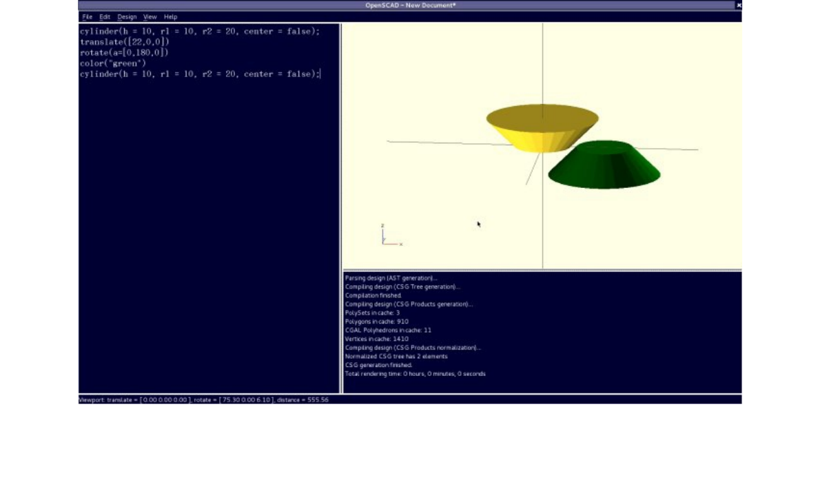Click 'CGAL Polyhedrons in cache: 11' line
Viewport: 820px width, 504px height.
(x=388, y=330)
